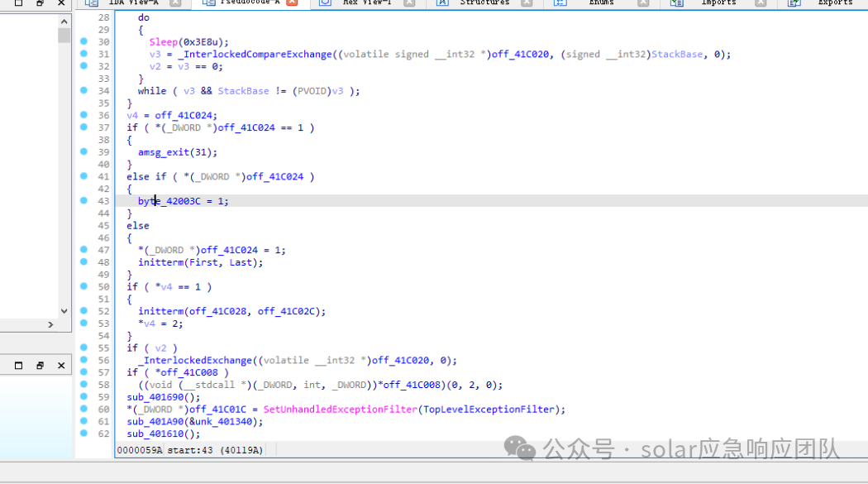The image size is (868, 484).
Task: Switch to the IDA View-A tab
Action: click(x=133, y=2)
